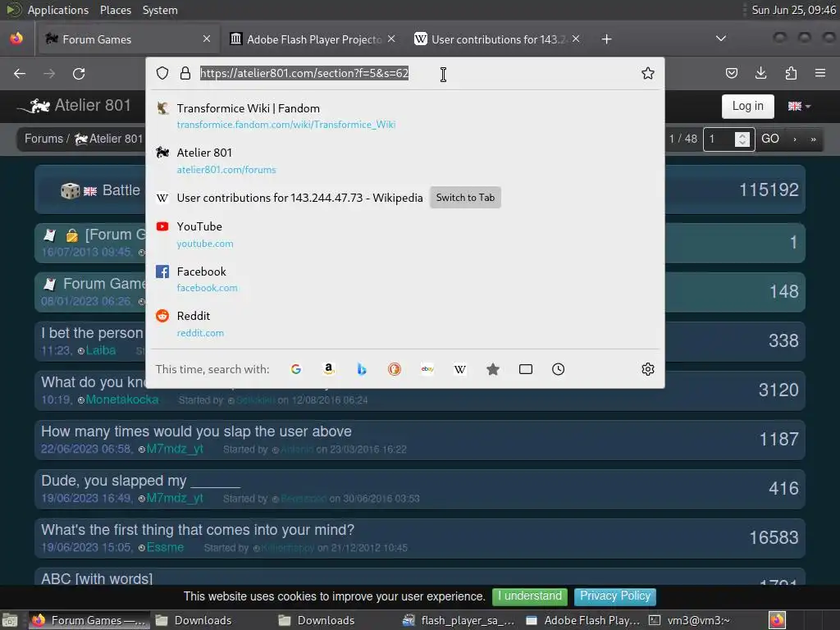Switch to Adobe Flash Player Projector tab
The image size is (840, 630).
(313, 39)
